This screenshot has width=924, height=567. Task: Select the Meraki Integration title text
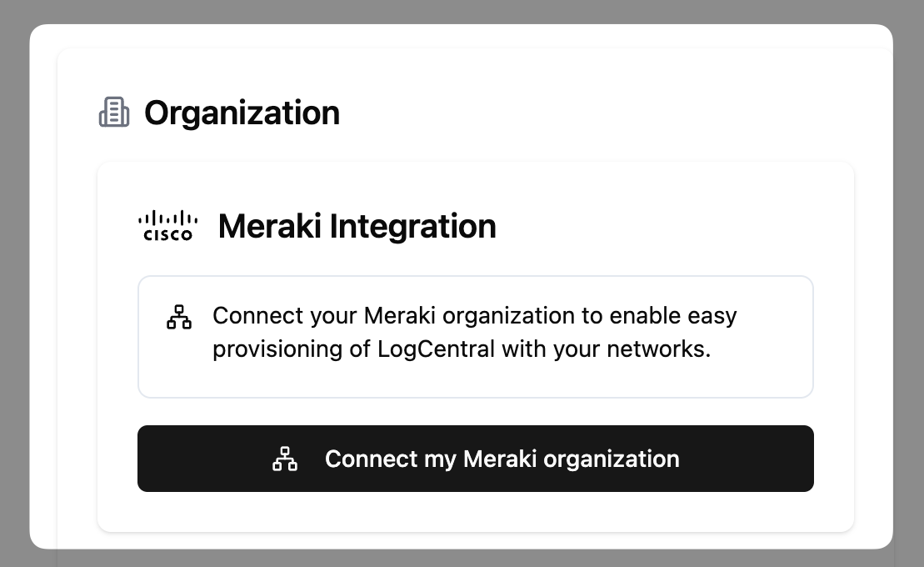click(x=357, y=225)
